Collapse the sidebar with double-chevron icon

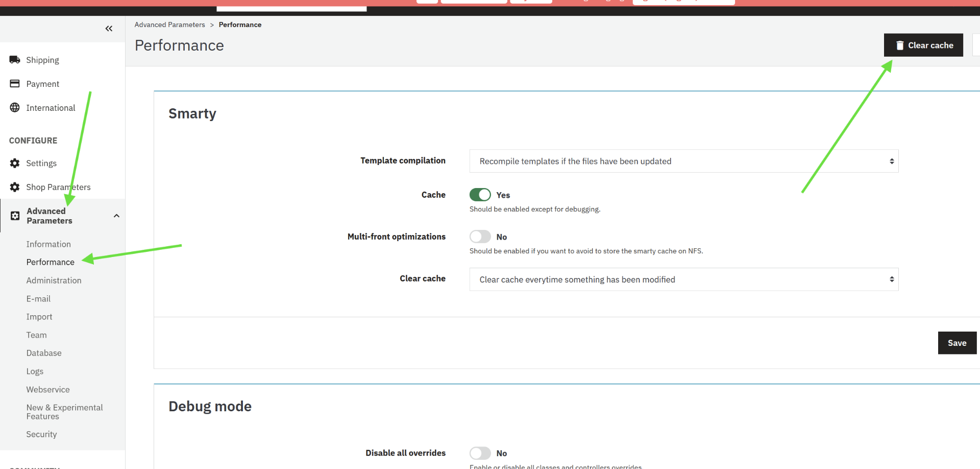(109, 29)
